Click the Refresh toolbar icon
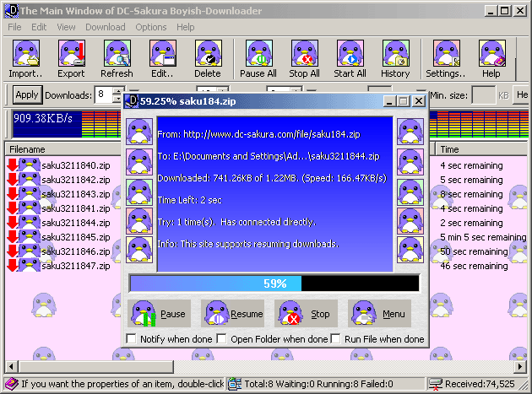Viewport: 532px width, 394px height. tap(117, 53)
